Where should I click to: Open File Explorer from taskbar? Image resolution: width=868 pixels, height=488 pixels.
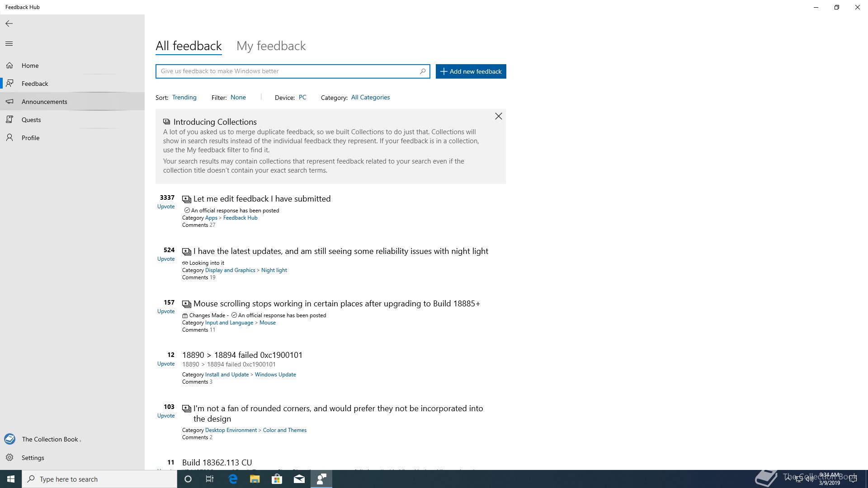(255, 479)
